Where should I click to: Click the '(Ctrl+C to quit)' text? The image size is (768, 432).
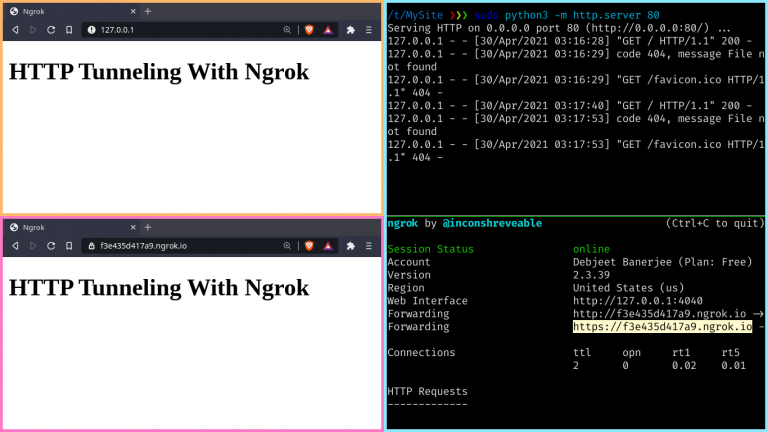click(715, 223)
